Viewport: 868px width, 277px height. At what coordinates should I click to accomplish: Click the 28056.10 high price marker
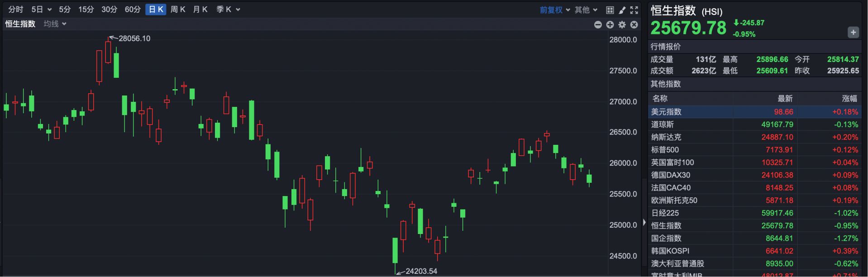pyautogui.click(x=134, y=38)
